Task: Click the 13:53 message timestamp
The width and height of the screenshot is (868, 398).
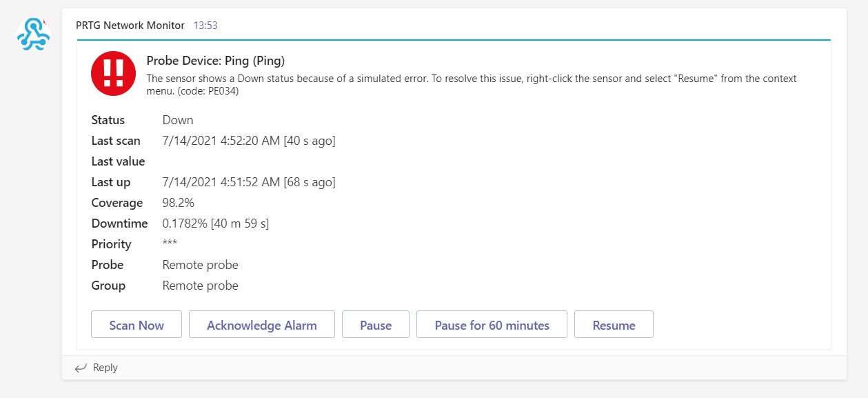Action: (x=205, y=26)
